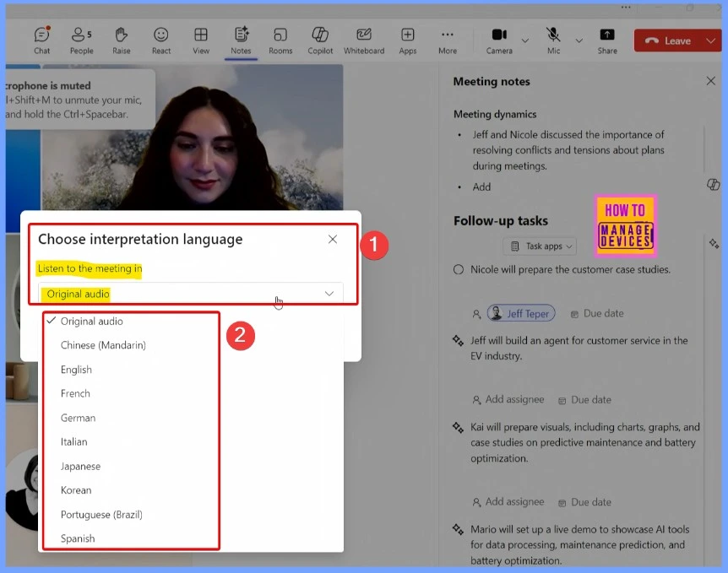Click sparkle icon right of Follow-up tasks
This screenshot has height=573, width=728.
pyautogui.click(x=714, y=243)
